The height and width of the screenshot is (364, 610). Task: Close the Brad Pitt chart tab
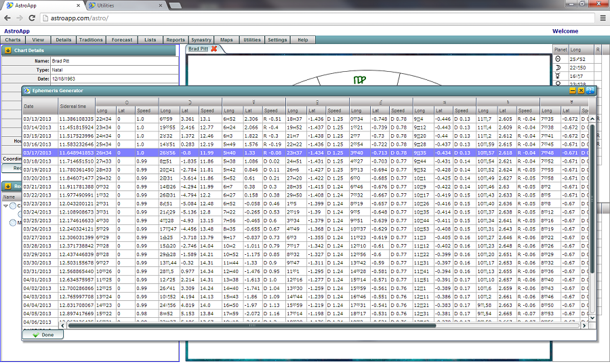214,49
